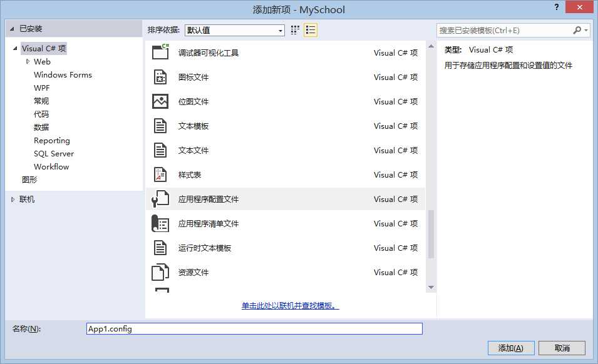The image size is (598, 364).
Task: Click the 文本模板 document icon
Action: pos(160,126)
